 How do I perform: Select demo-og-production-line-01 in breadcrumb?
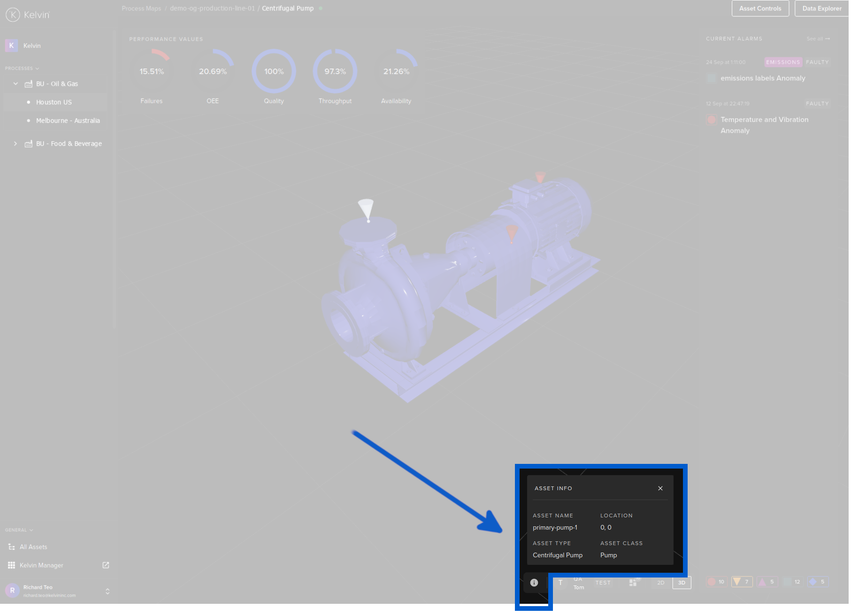point(212,8)
